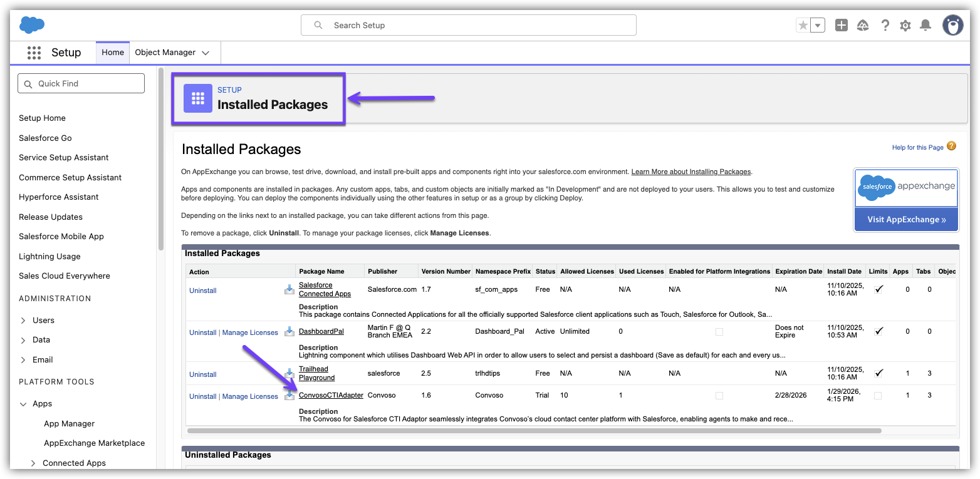Click the Help question mark icon
This screenshot has height=479, width=980.
click(885, 25)
